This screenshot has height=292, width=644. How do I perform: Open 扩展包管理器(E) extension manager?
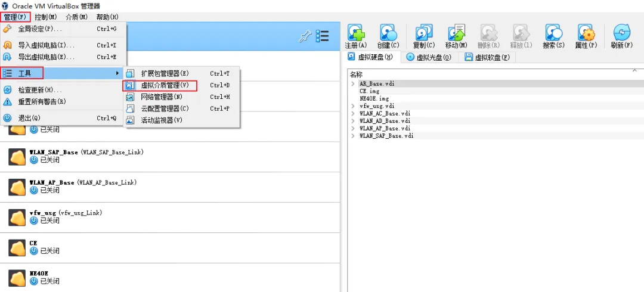(181, 73)
